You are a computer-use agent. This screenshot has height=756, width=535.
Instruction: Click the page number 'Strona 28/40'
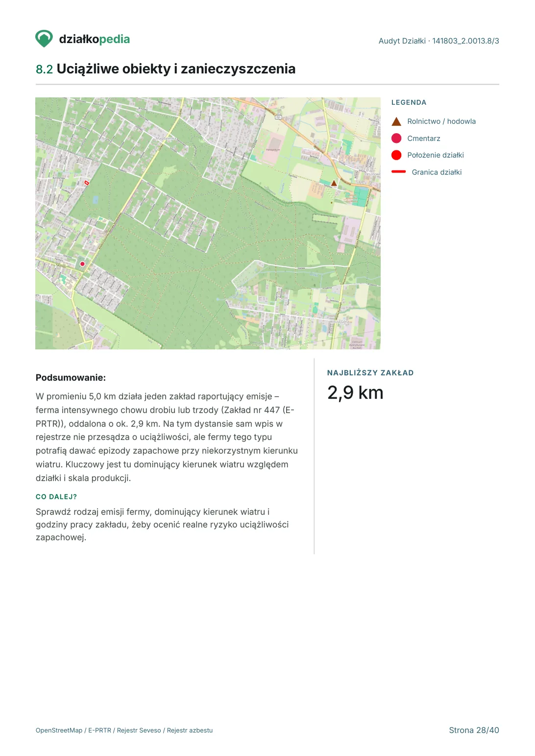coord(474,731)
